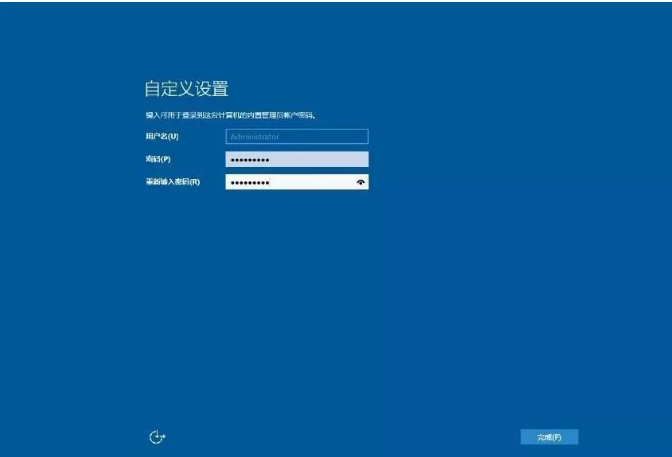Click the 用户名(U) label
The width and height of the screenshot is (672, 457).
pyautogui.click(x=162, y=136)
